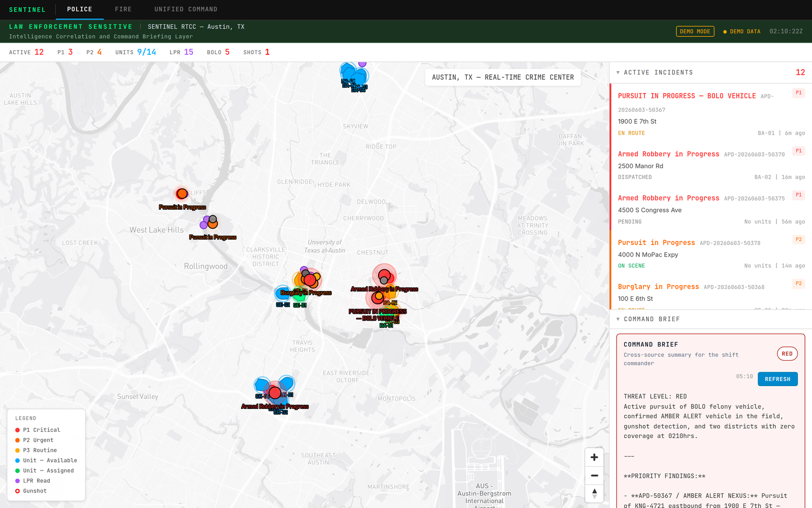Click the red Armed Robbery marker near Sunset Valley
The height and width of the screenshot is (508, 812).
coord(275,393)
